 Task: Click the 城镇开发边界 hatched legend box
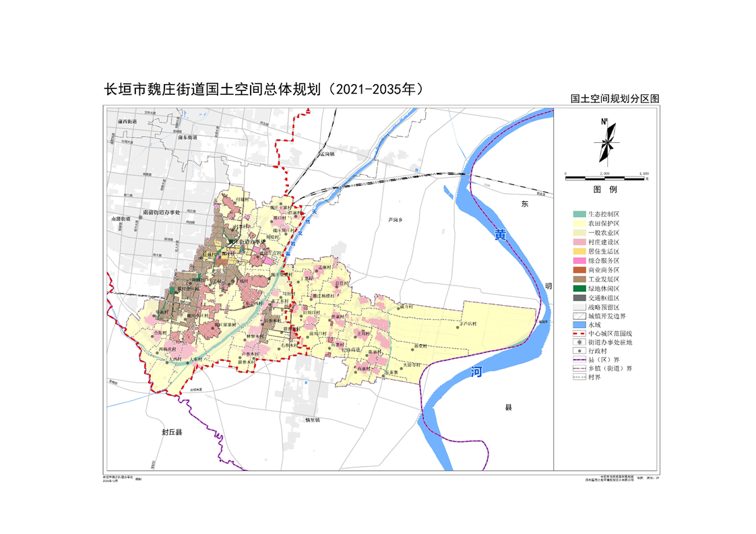point(577,315)
